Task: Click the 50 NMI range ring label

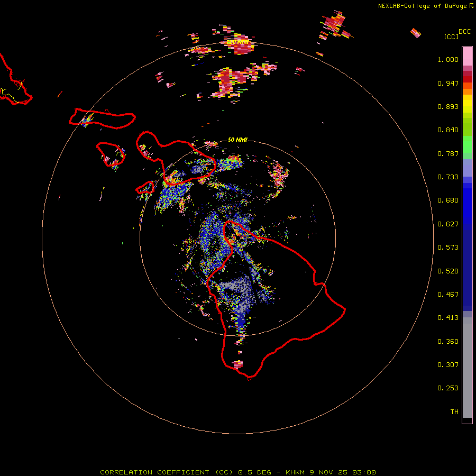Action: pyautogui.click(x=237, y=140)
